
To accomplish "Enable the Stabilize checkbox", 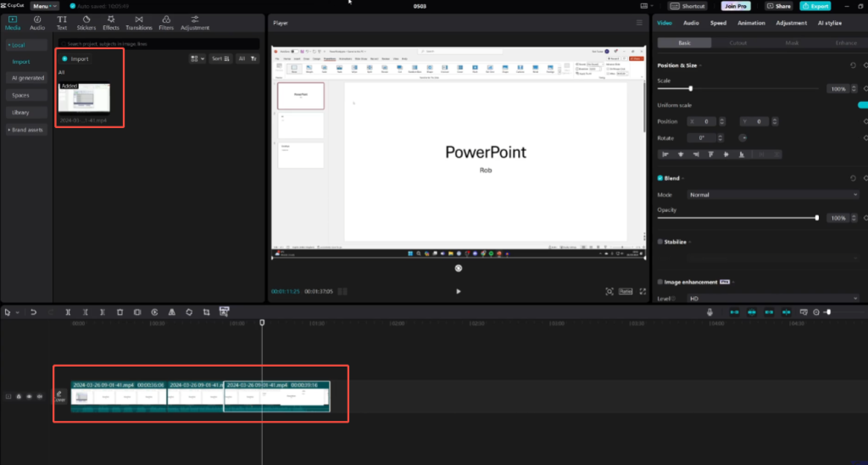I will (659, 242).
